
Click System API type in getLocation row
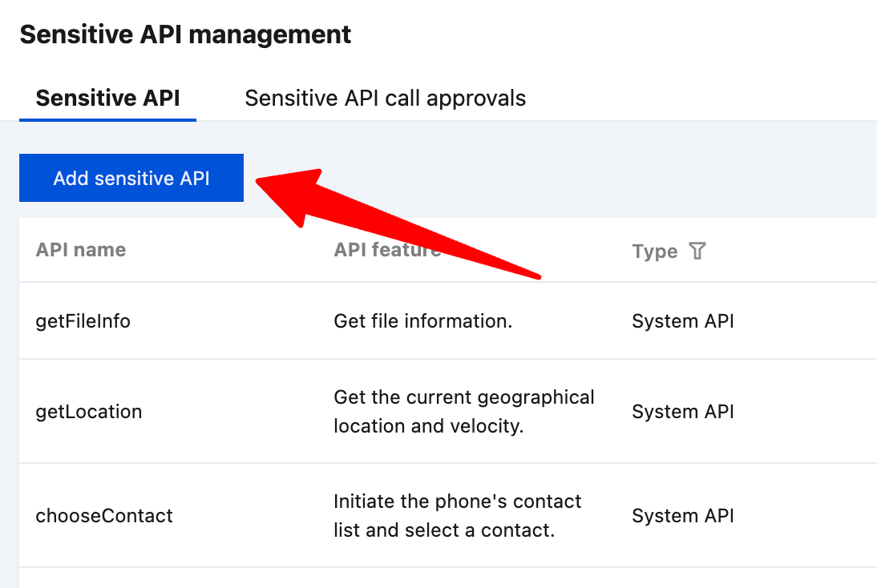[x=682, y=412]
